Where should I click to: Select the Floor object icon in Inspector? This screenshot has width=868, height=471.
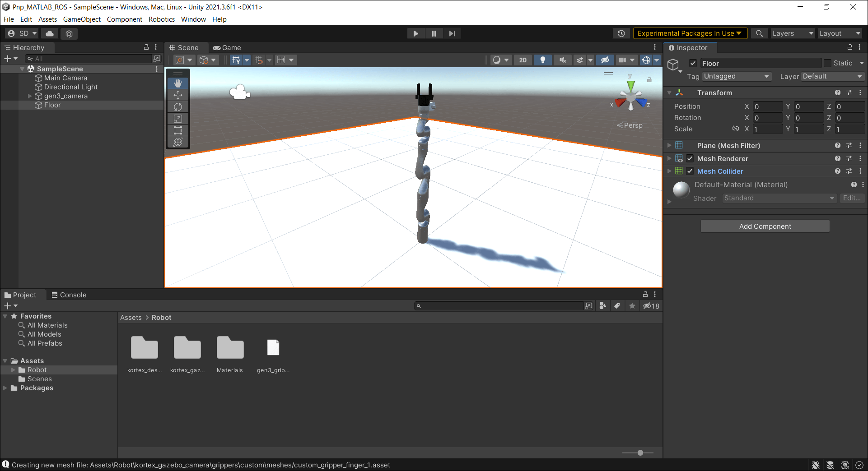(x=674, y=65)
